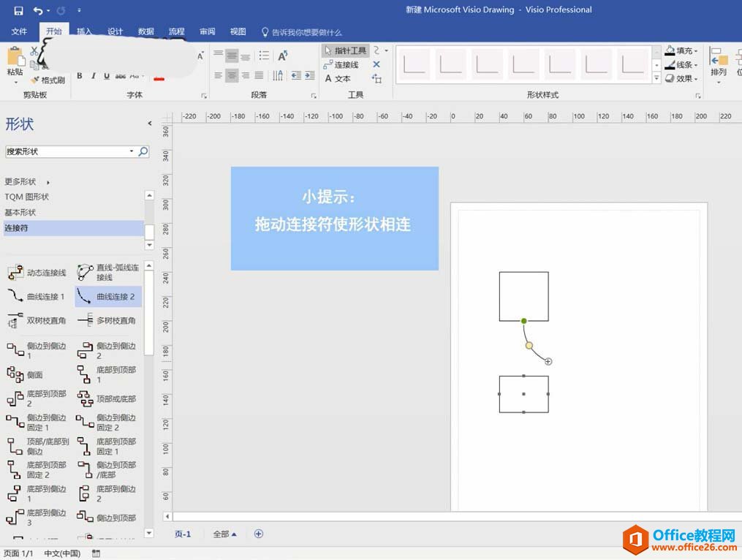Add a new page with plus icon
The image size is (742, 560).
[258, 534]
